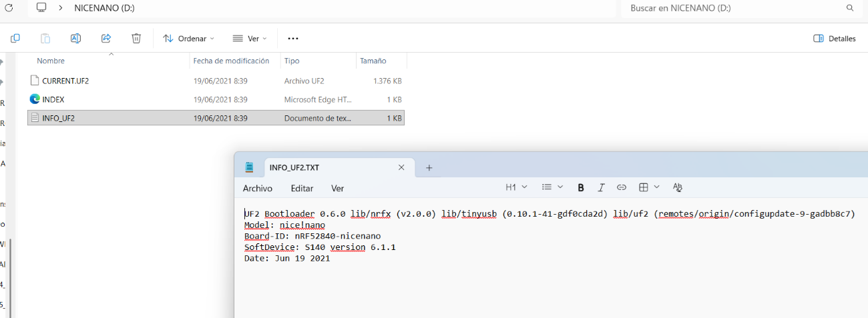This screenshot has height=318, width=868.
Task: Toggle bold formatting in Notepad
Action: tap(581, 187)
